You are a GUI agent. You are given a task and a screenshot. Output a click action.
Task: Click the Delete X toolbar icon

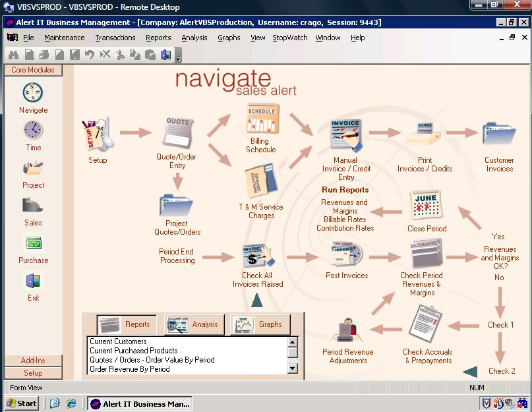point(105,55)
